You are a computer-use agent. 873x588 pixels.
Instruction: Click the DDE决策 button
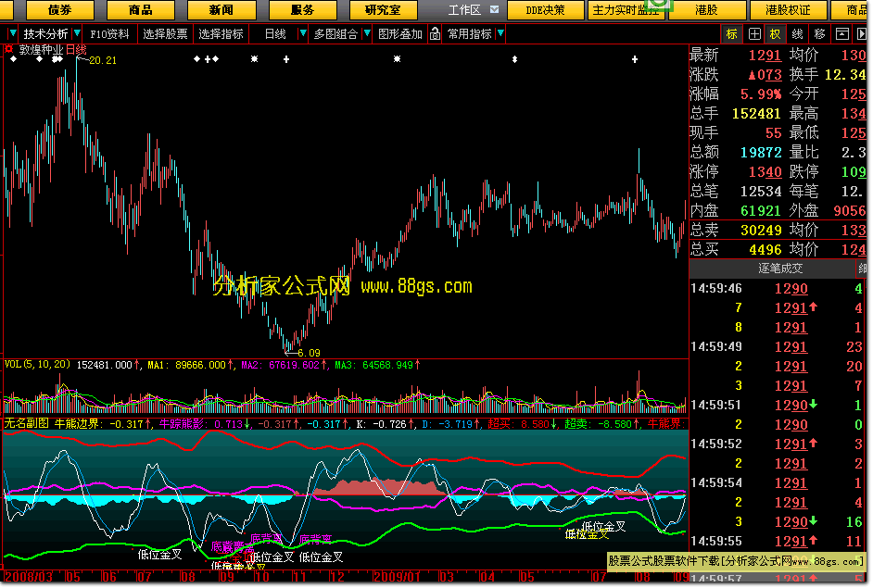(545, 10)
